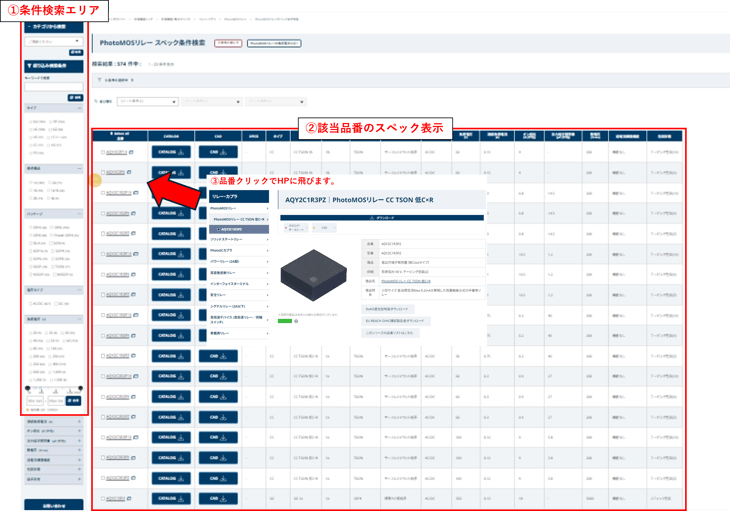
Task: Click copy icon in the first table row
Action: pos(131,152)
